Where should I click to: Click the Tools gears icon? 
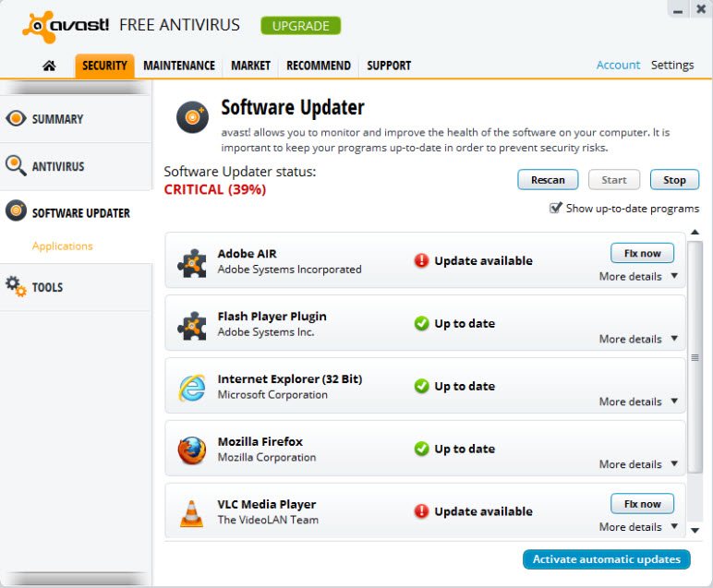click(x=16, y=286)
